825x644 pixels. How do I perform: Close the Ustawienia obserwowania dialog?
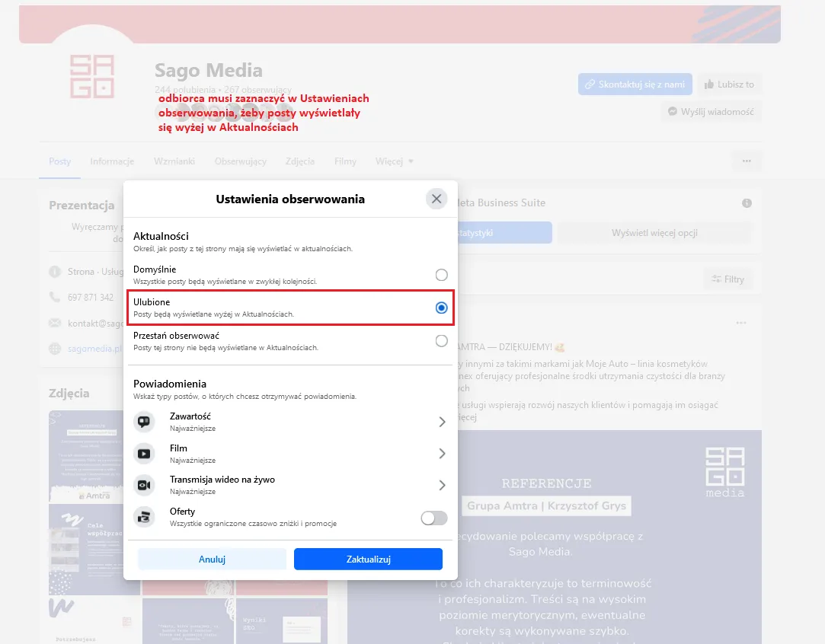coord(436,199)
